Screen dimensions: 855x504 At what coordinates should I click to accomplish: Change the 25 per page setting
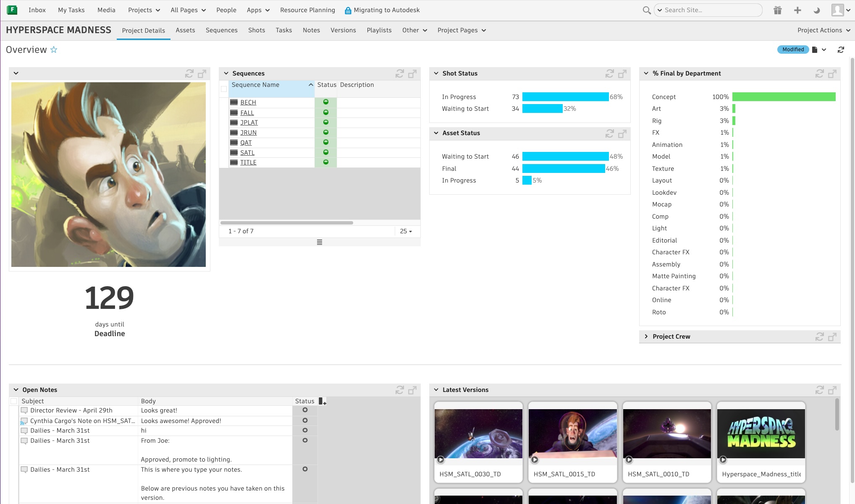tap(406, 231)
